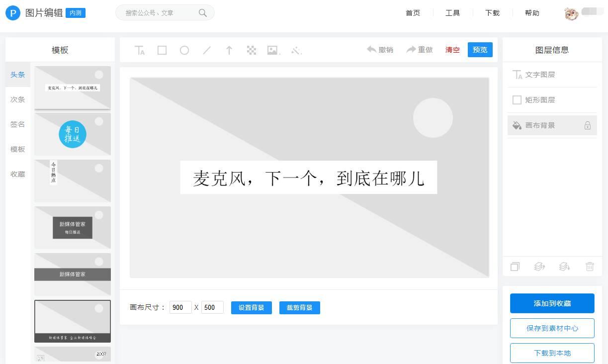The height and width of the screenshot is (364, 608).
Task: Select the ellipse drawing tool
Action: pyautogui.click(x=184, y=50)
